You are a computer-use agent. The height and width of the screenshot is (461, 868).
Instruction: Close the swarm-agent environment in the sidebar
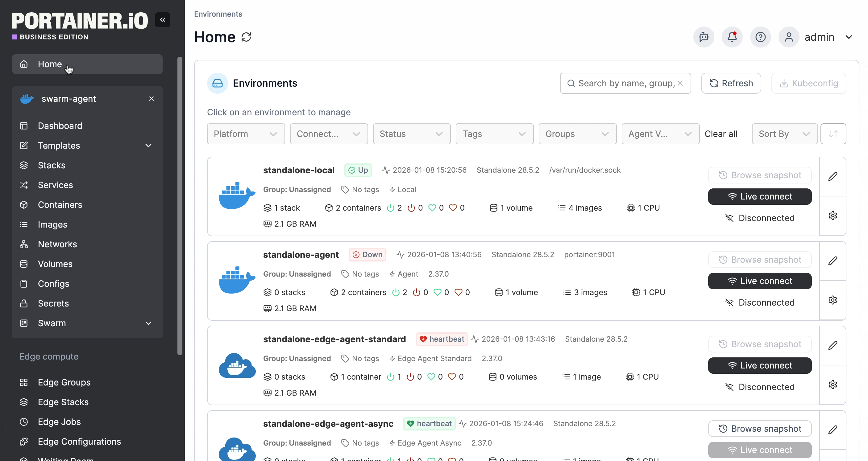click(x=151, y=99)
